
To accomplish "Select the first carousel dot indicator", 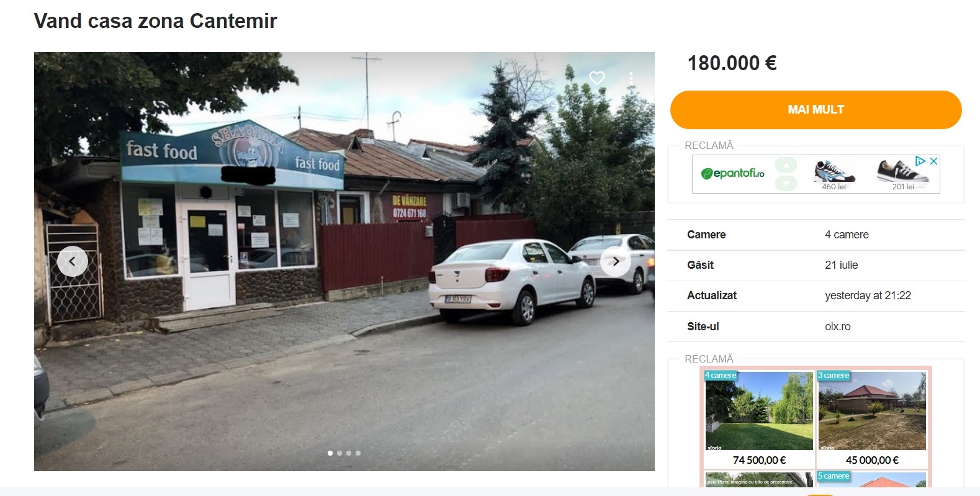I will point(330,453).
